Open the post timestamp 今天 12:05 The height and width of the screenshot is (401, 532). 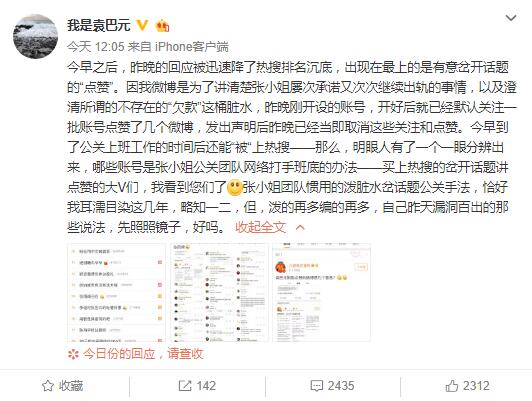point(96,46)
